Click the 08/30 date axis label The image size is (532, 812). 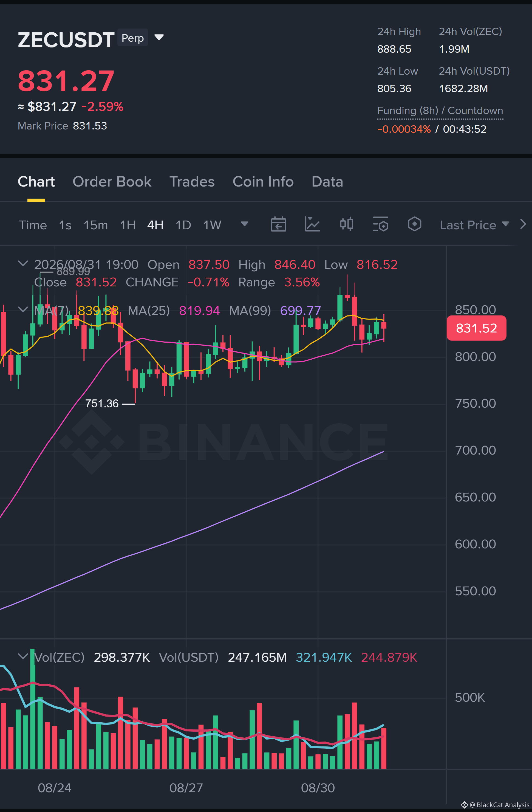point(318,788)
